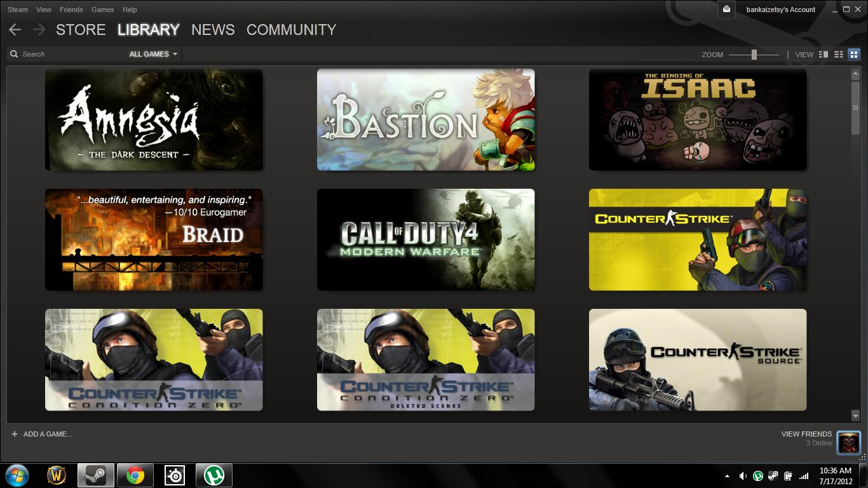Click the search magnifier icon
Image resolution: width=868 pixels, height=488 pixels.
click(x=14, y=54)
